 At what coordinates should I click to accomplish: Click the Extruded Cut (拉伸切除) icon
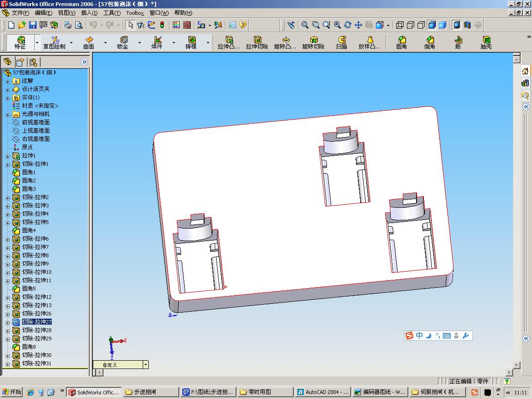coord(257,43)
